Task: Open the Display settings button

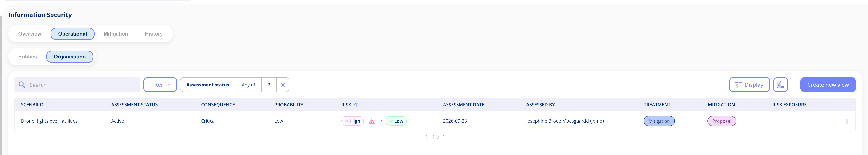Action: pyautogui.click(x=749, y=85)
